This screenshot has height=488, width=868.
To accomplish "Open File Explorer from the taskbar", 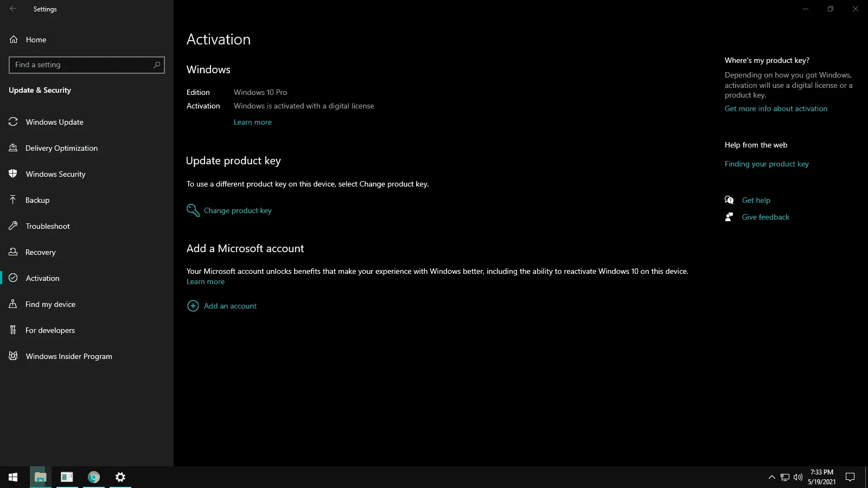I will (40, 477).
